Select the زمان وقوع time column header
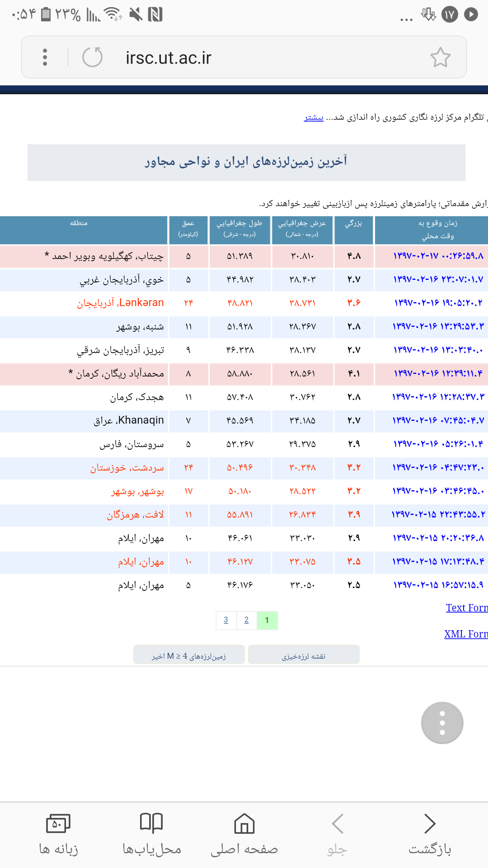488x868 pixels. pos(432,230)
